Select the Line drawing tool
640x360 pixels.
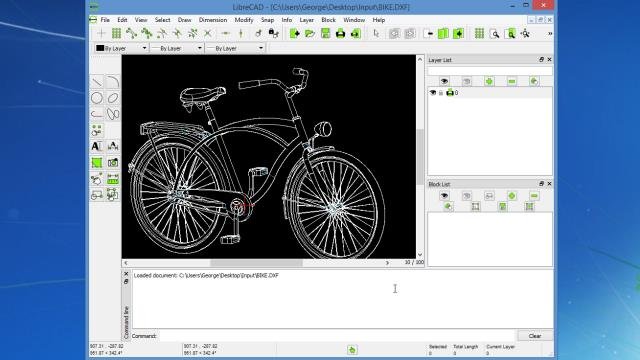(97, 82)
